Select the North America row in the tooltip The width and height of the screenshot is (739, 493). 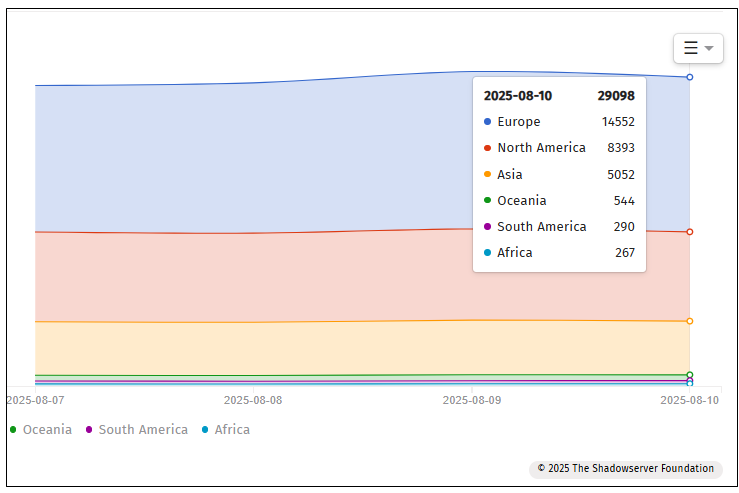click(x=559, y=148)
